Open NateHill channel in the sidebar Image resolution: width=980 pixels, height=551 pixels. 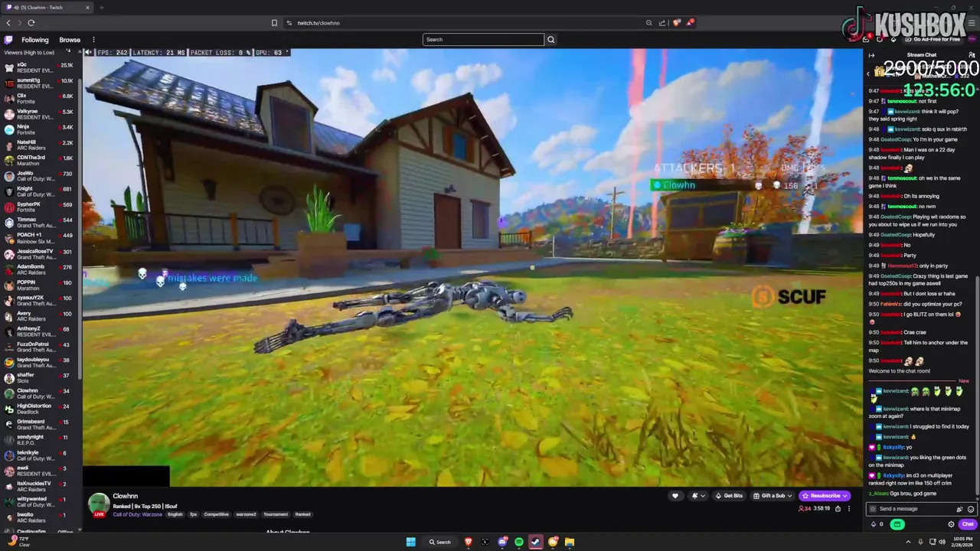coord(40,145)
